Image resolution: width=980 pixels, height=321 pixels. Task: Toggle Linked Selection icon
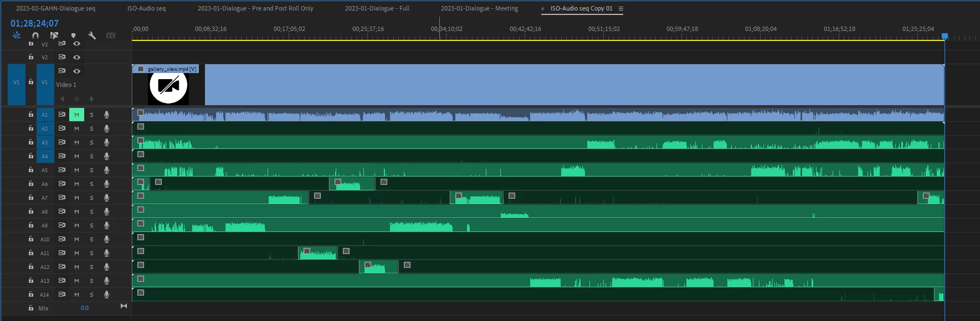[x=54, y=35]
